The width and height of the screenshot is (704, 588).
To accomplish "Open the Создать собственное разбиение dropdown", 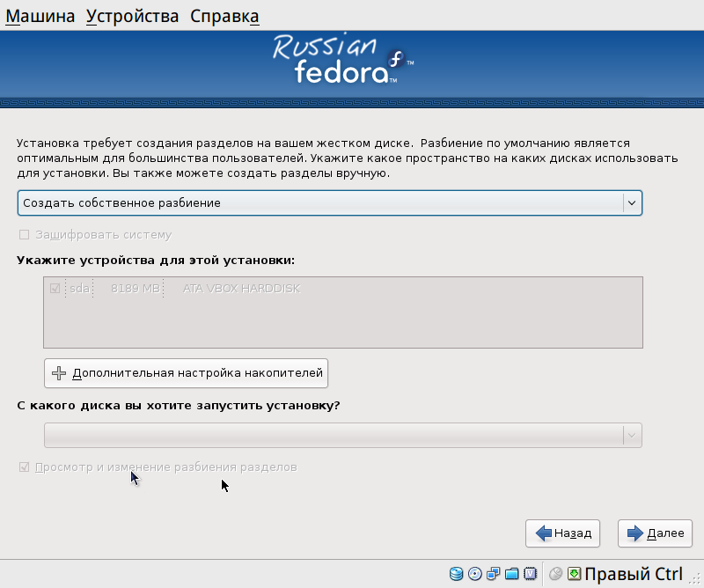I will tap(330, 203).
